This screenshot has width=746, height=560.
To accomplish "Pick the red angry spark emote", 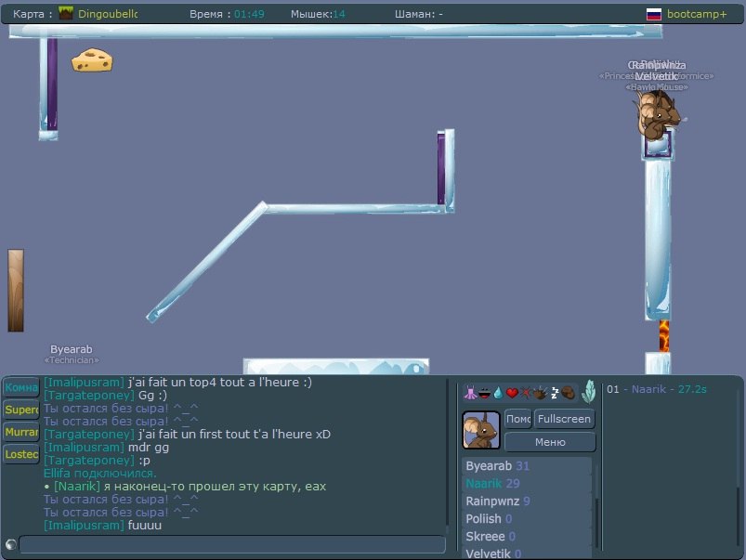I will coord(525,393).
